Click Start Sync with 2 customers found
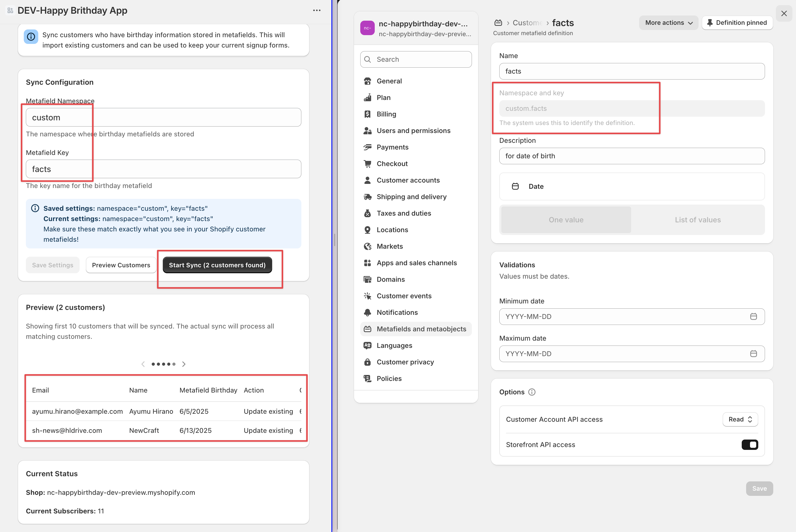This screenshot has height=532, width=796. pos(217,265)
